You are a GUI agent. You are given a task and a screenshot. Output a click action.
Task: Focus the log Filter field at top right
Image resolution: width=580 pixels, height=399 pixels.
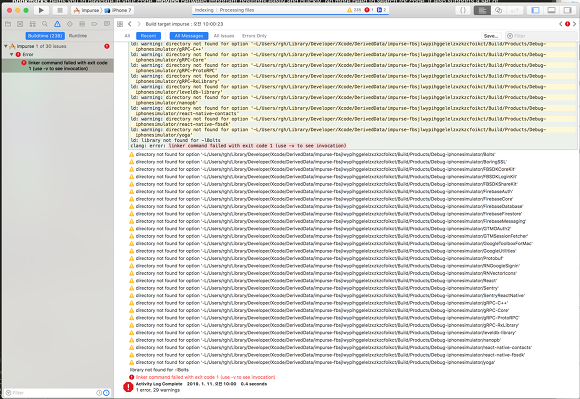pyautogui.click(x=541, y=36)
